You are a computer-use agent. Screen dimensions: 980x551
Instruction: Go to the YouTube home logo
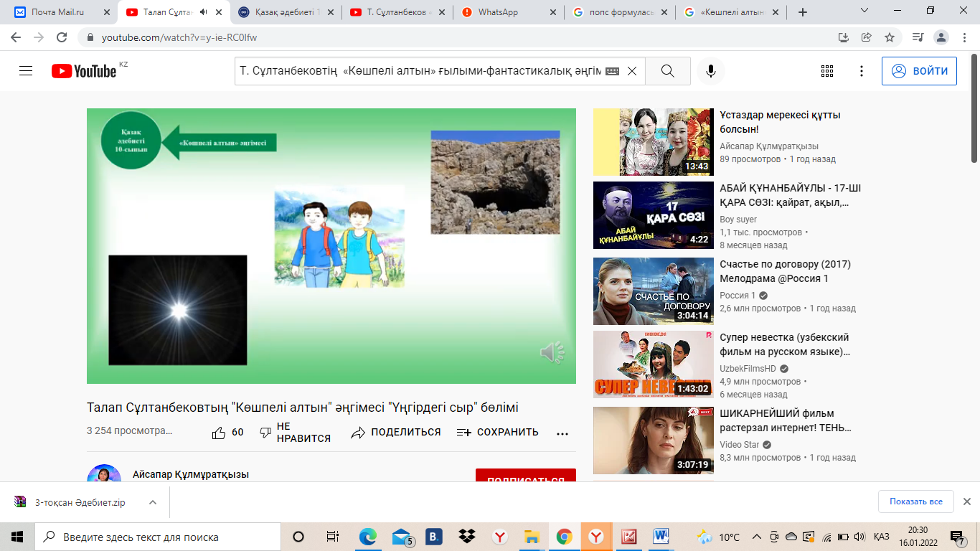coord(84,71)
